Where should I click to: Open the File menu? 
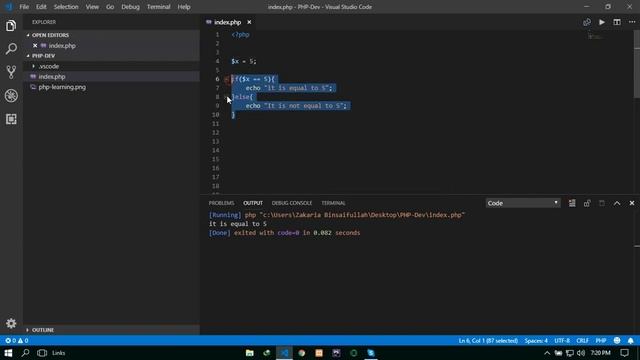click(x=24, y=7)
